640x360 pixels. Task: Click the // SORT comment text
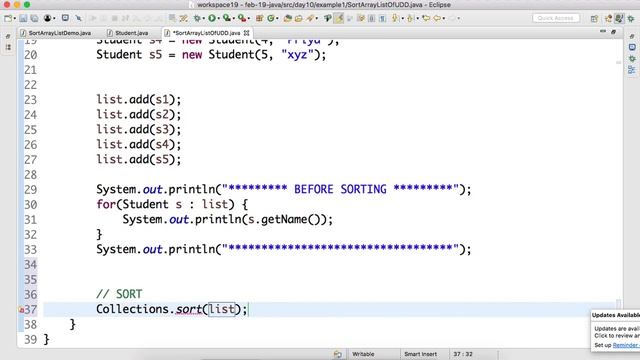pyautogui.click(x=119, y=294)
